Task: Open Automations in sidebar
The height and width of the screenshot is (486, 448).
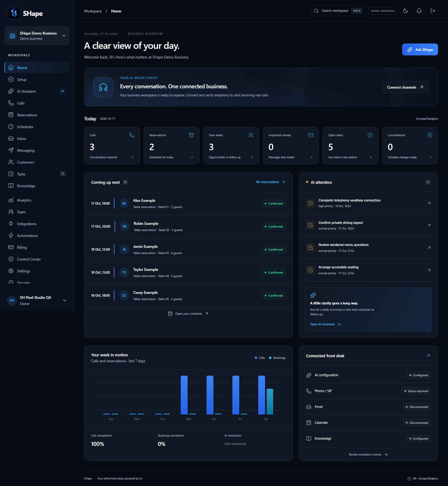Action: click(37, 235)
